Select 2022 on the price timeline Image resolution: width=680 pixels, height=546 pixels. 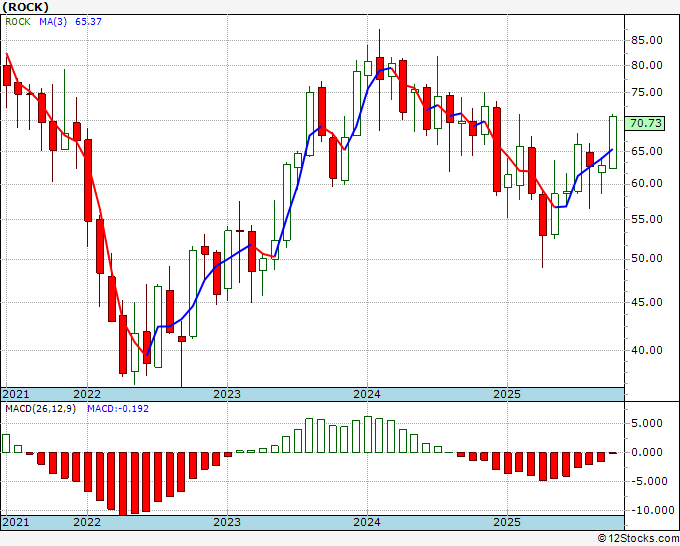[87, 394]
